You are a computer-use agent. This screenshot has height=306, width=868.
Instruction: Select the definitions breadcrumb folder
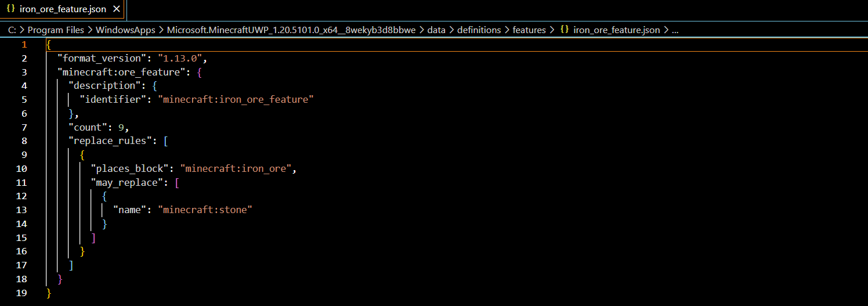point(479,30)
